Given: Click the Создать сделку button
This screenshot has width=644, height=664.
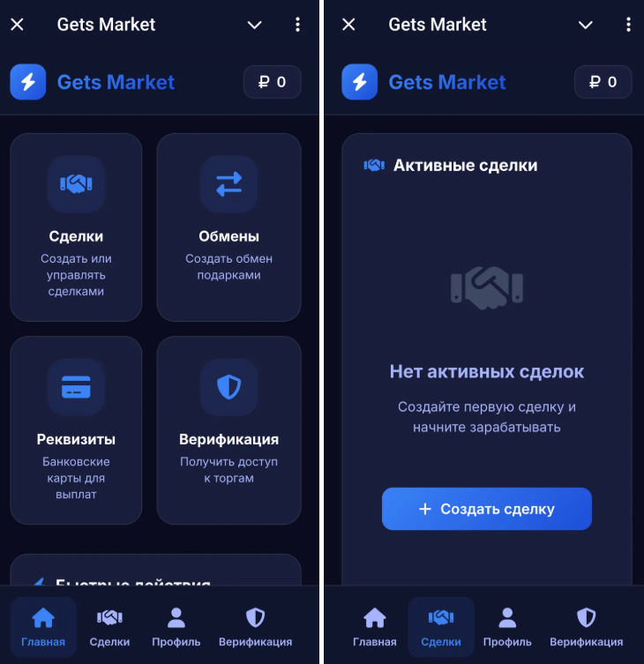Looking at the screenshot, I should pyautogui.click(x=487, y=509).
